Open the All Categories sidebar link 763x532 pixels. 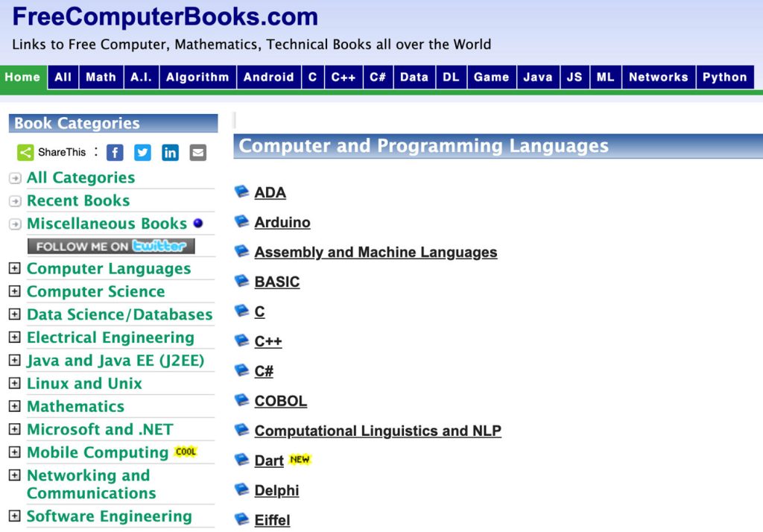(x=80, y=177)
